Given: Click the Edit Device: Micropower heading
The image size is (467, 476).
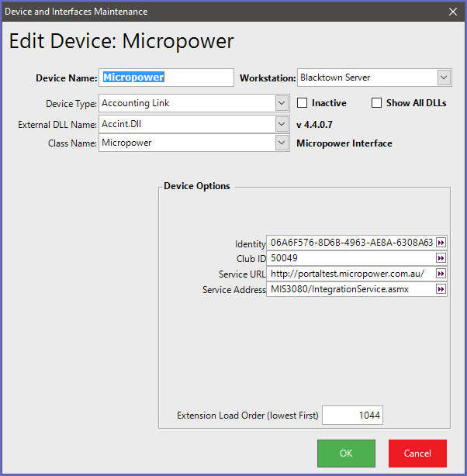Looking at the screenshot, I should click(x=121, y=41).
